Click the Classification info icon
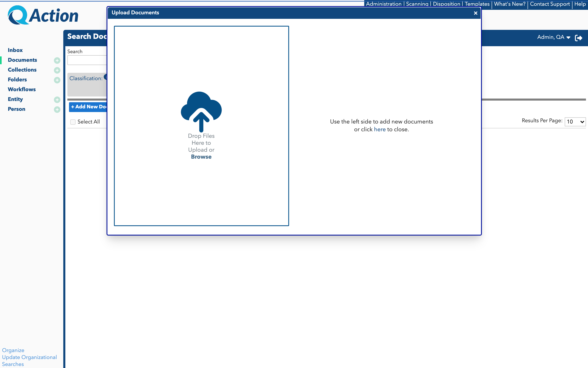The image size is (588, 368). pos(106,77)
